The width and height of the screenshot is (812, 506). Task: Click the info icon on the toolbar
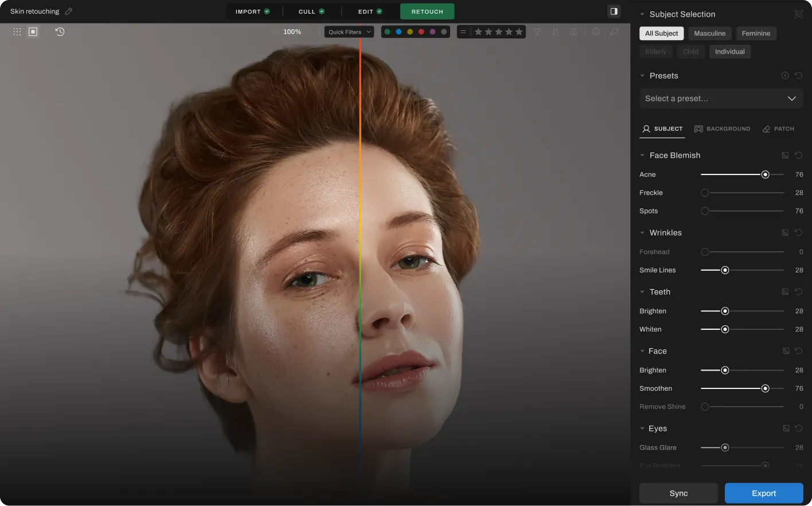[596, 32]
